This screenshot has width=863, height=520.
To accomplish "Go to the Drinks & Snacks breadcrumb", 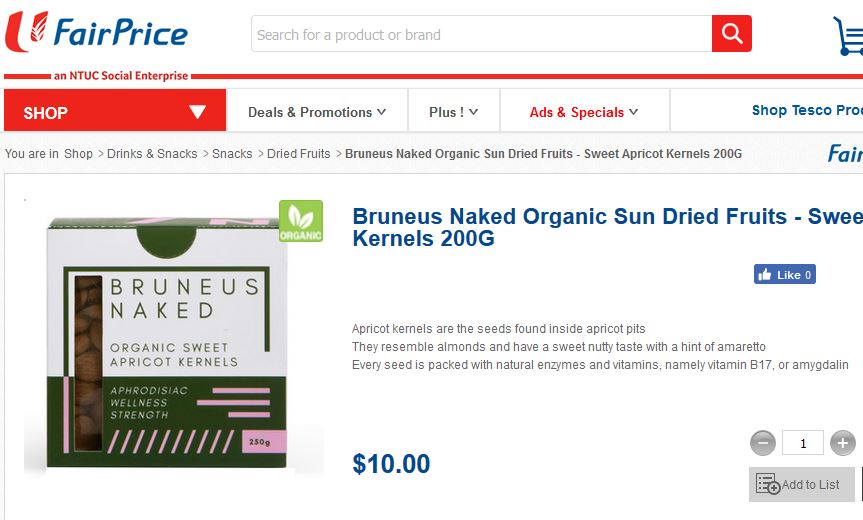I will pyautogui.click(x=152, y=154).
